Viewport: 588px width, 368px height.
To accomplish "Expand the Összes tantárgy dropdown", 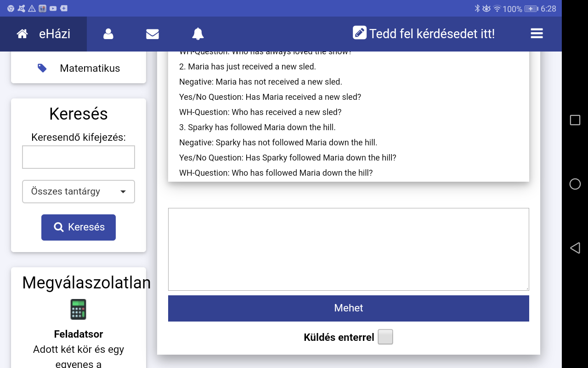I will [x=79, y=191].
